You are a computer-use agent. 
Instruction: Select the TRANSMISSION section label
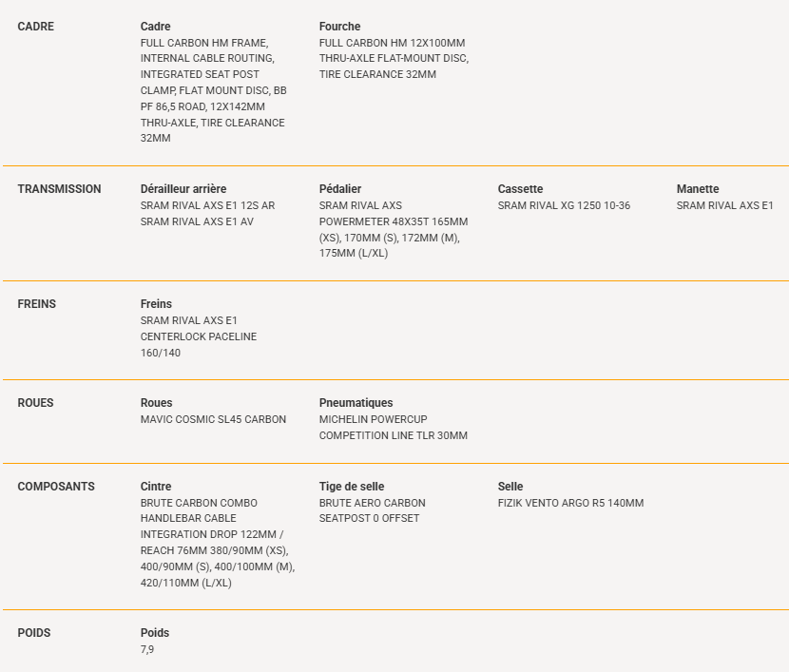[59, 189]
